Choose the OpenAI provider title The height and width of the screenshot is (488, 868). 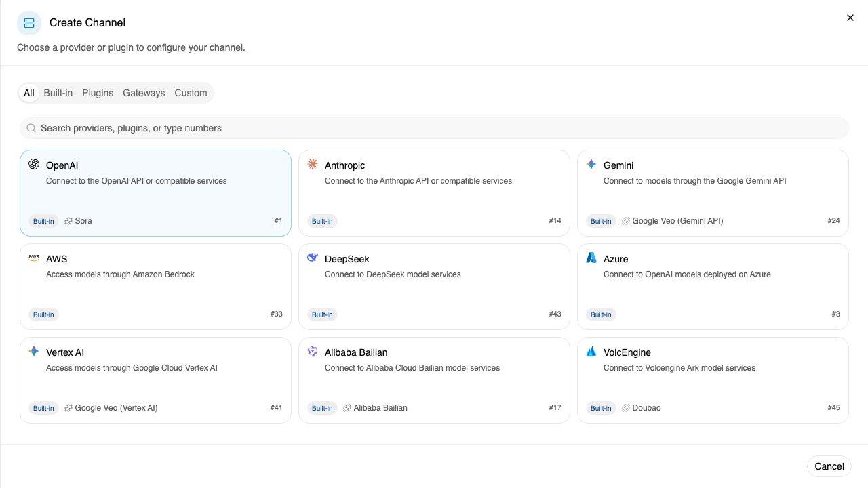click(62, 165)
